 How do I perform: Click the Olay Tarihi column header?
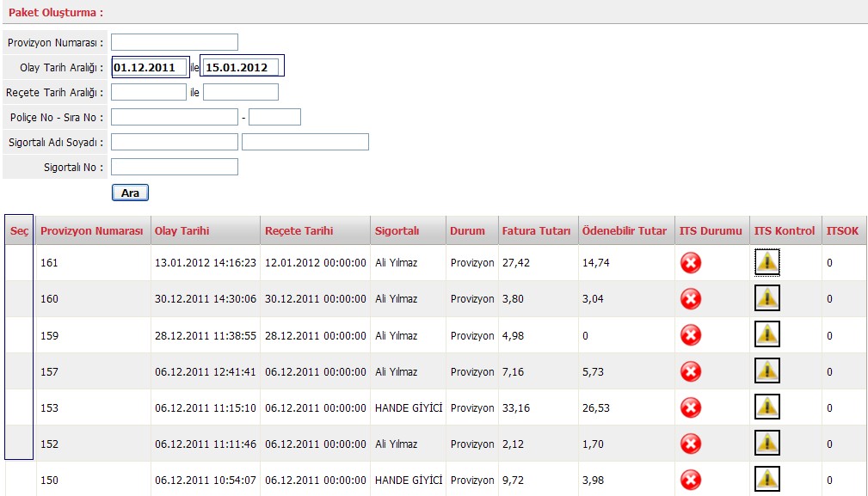coord(182,230)
